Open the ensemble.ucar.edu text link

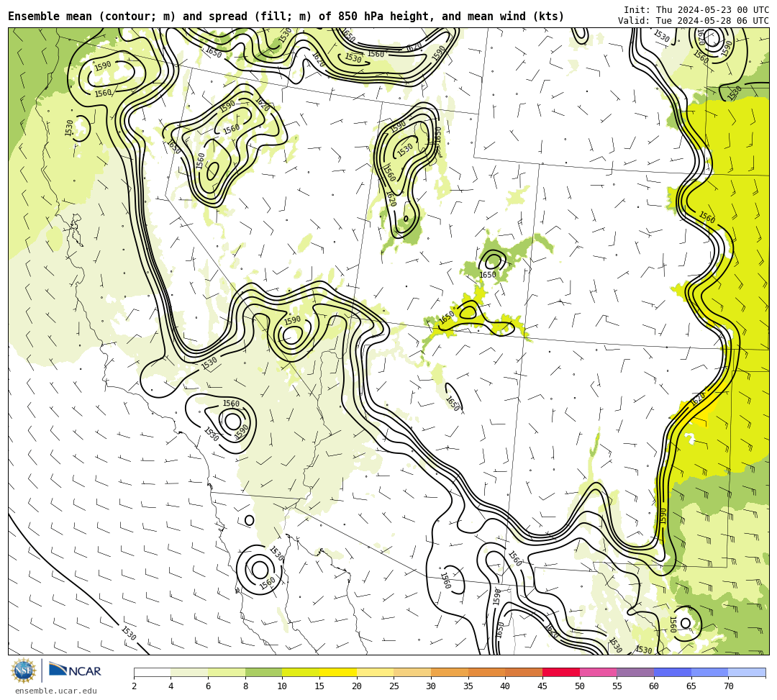pyautogui.click(x=56, y=691)
